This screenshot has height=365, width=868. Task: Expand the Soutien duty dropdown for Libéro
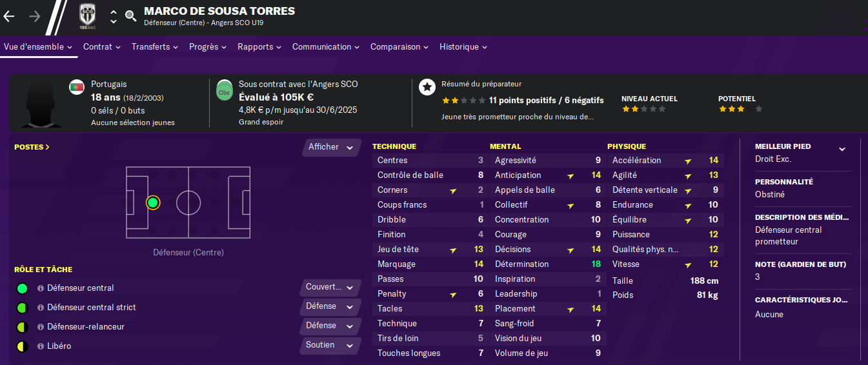click(x=330, y=345)
